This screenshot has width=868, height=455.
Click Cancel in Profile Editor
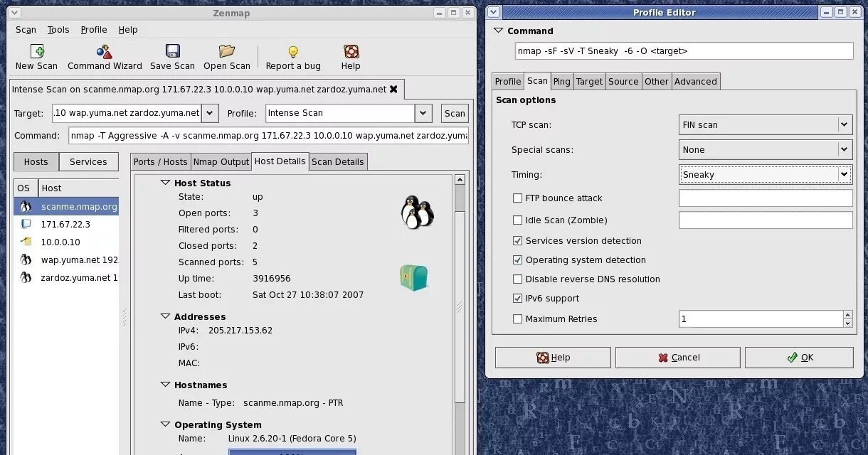(x=677, y=358)
